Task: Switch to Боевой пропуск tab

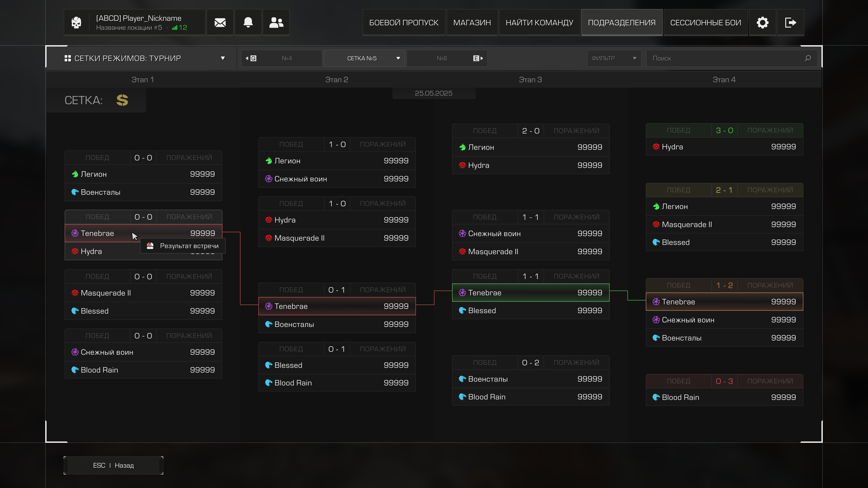Action: coord(404,23)
